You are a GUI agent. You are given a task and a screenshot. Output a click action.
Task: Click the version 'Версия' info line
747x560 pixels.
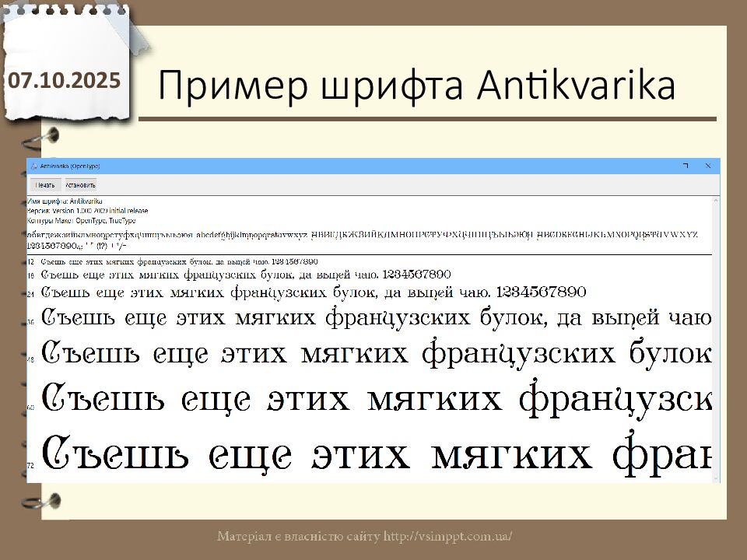[x=87, y=211]
